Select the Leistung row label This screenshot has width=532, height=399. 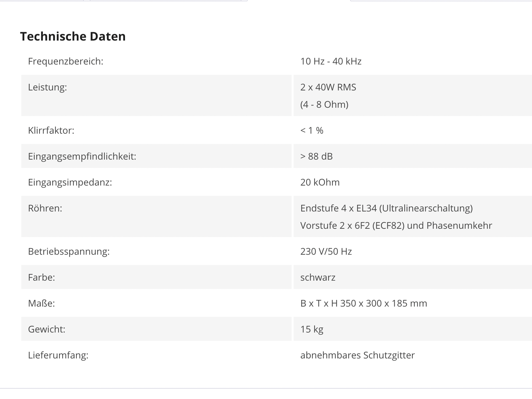tap(48, 87)
